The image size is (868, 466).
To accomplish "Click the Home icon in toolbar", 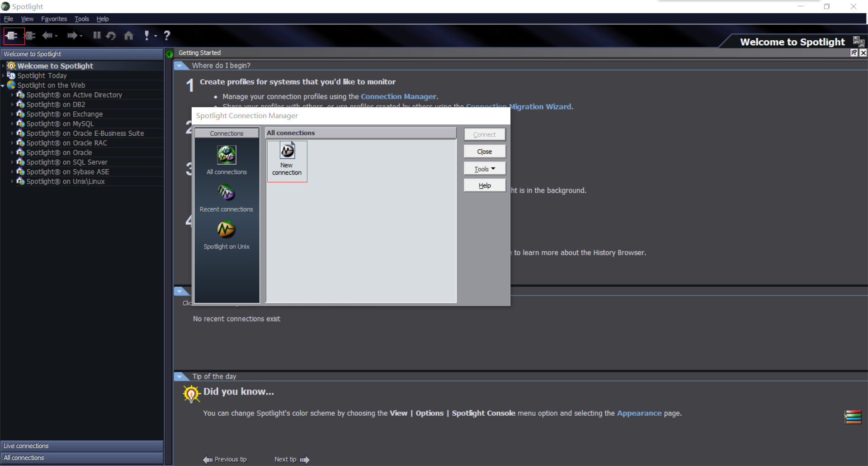I will [x=129, y=35].
